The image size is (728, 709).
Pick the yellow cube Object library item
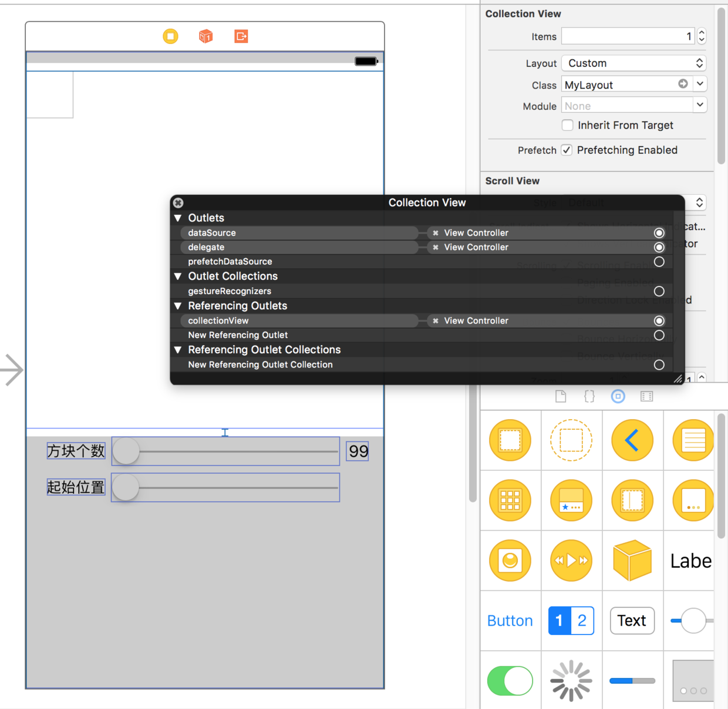(632, 561)
